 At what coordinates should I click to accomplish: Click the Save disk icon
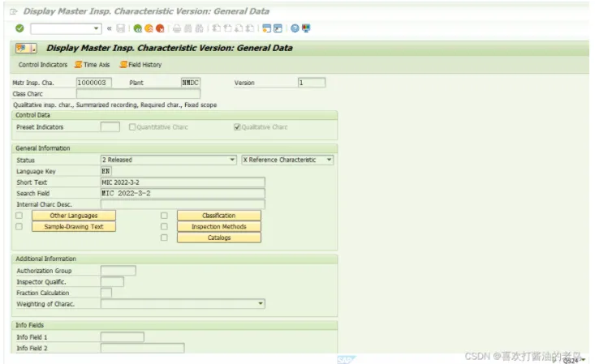pos(121,28)
